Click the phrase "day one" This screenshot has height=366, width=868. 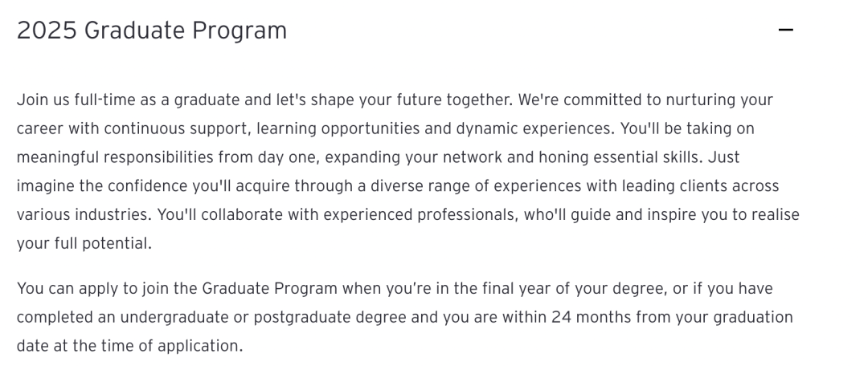[x=289, y=157]
